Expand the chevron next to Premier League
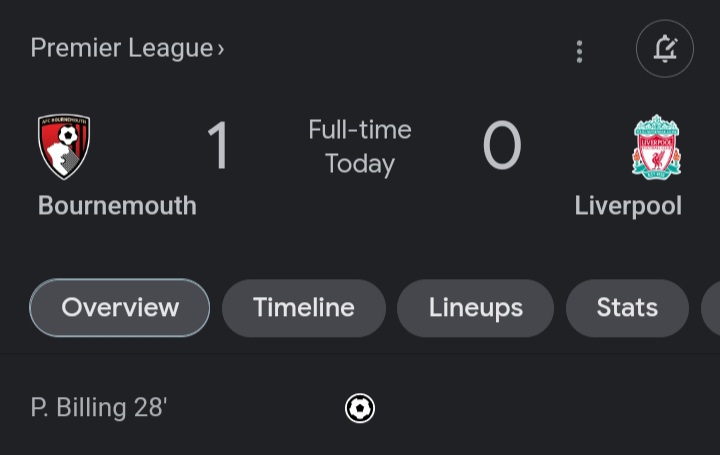The height and width of the screenshot is (455, 720). [x=221, y=49]
